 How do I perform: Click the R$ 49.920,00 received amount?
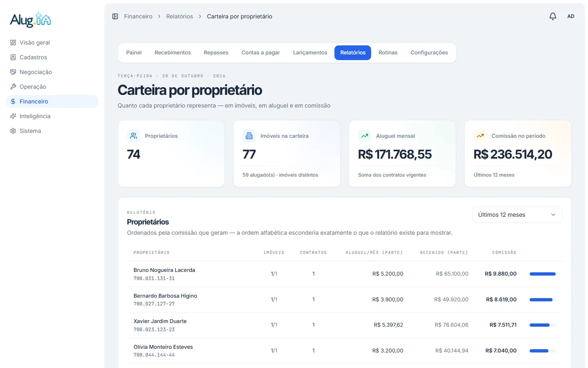coord(451,300)
